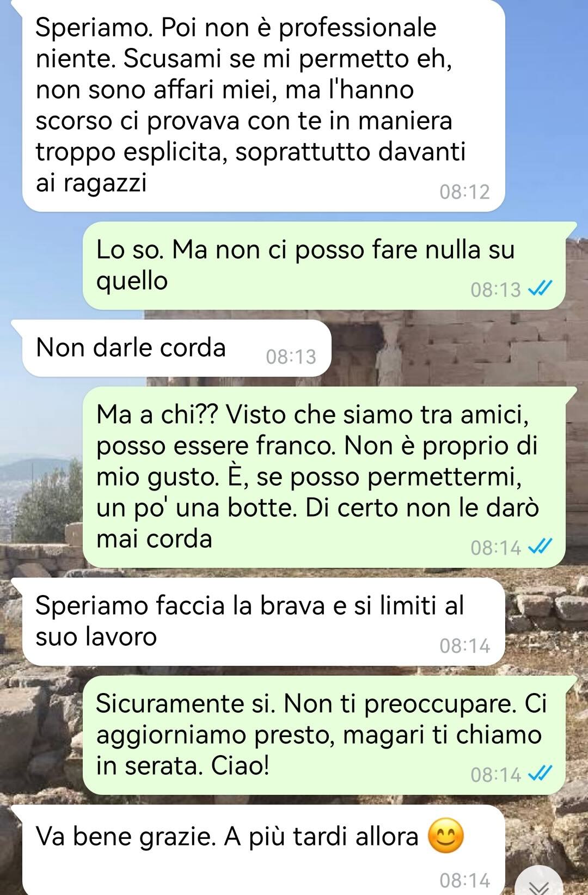This screenshot has width=588, height=895.
Task: Tap 'in serata. Ciao!' text line
Action: (x=183, y=766)
